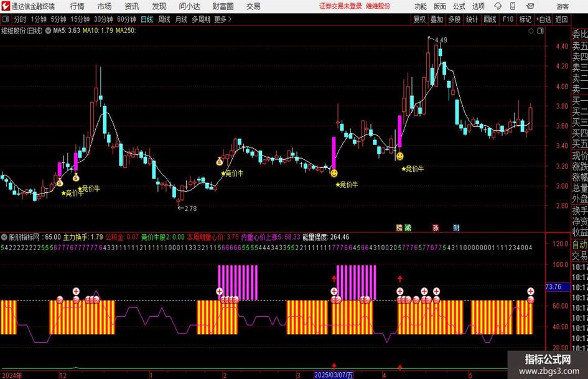Image resolution: width=588 pixels, height=379 pixels.
Task: Click the plus marker above the last yellow bar
Action: coord(531,291)
